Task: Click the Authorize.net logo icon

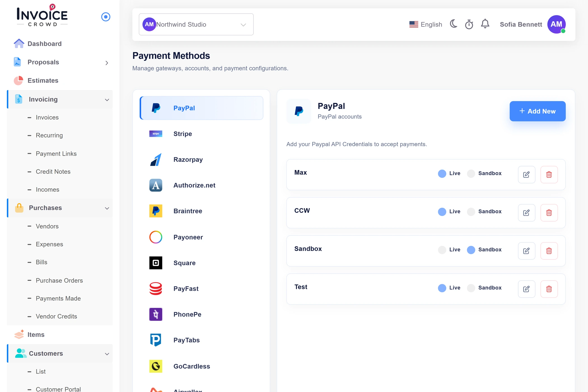Action: [156, 185]
